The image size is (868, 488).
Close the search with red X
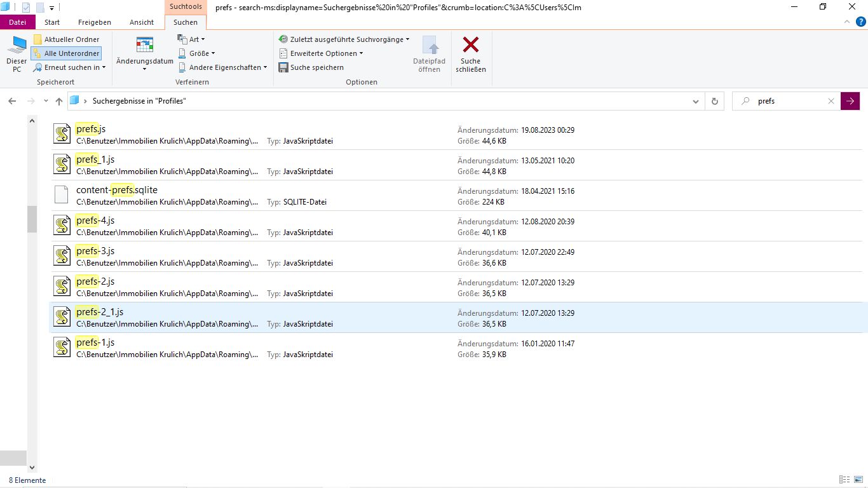471,46
